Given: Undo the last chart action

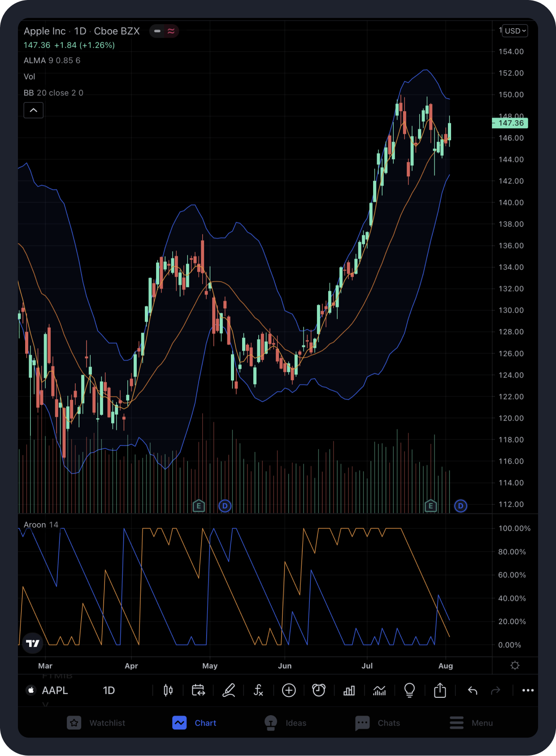Looking at the screenshot, I should click(x=473, y=691).
